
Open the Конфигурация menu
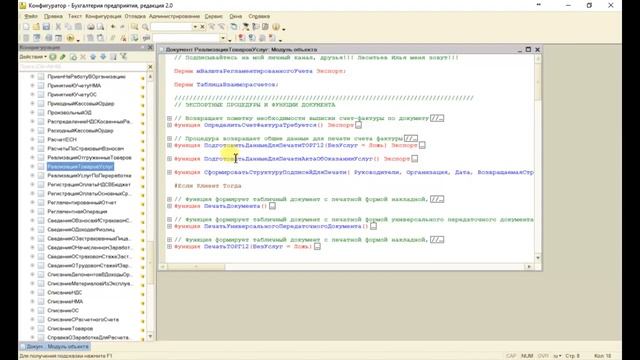click(103, 16)
